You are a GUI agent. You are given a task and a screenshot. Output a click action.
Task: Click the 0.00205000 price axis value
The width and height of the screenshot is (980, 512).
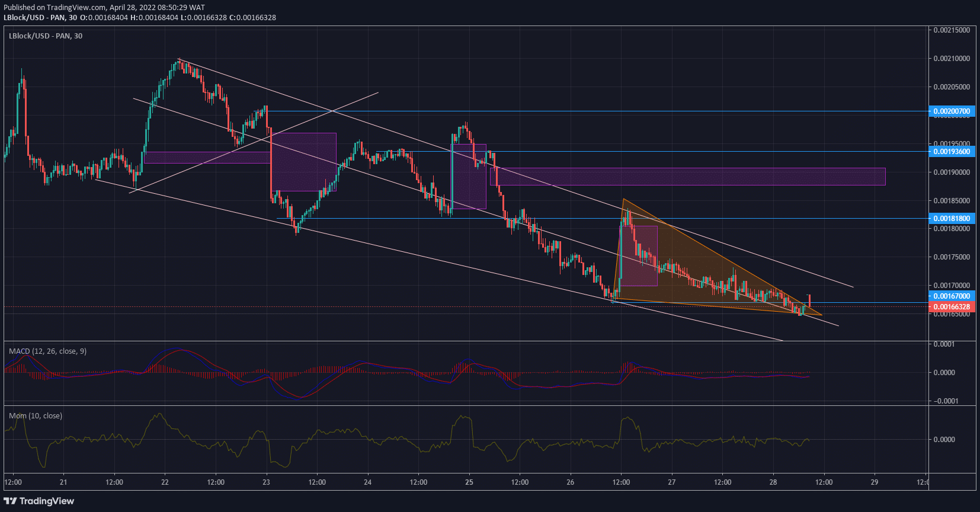[952, 87]
